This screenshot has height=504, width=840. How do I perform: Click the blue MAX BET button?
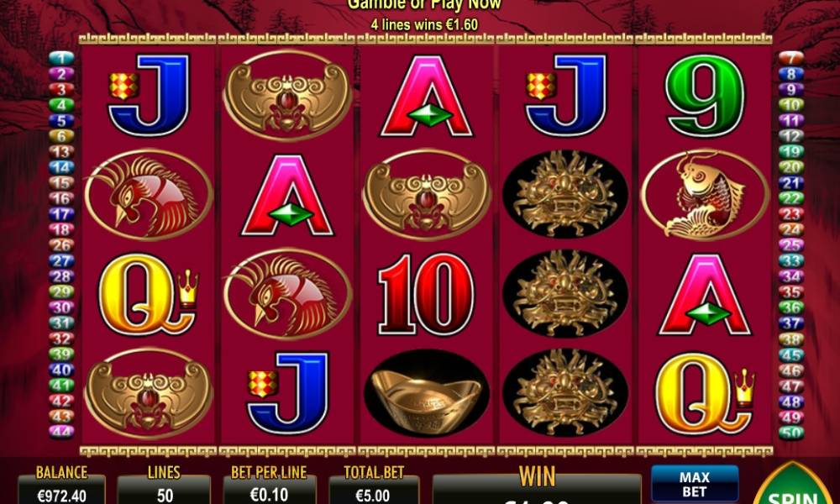pos(695,484)
